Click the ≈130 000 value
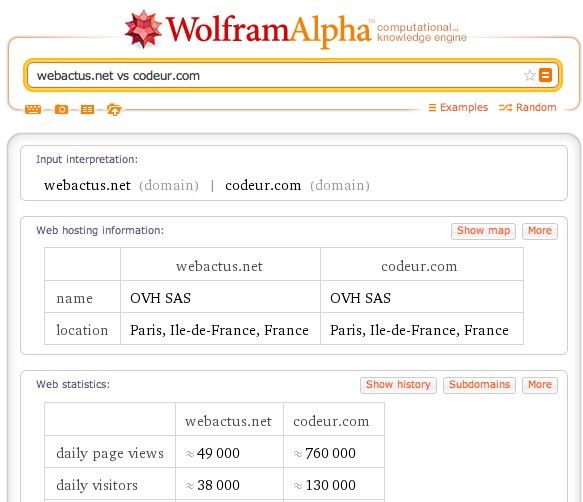 (x=325, y=485)
